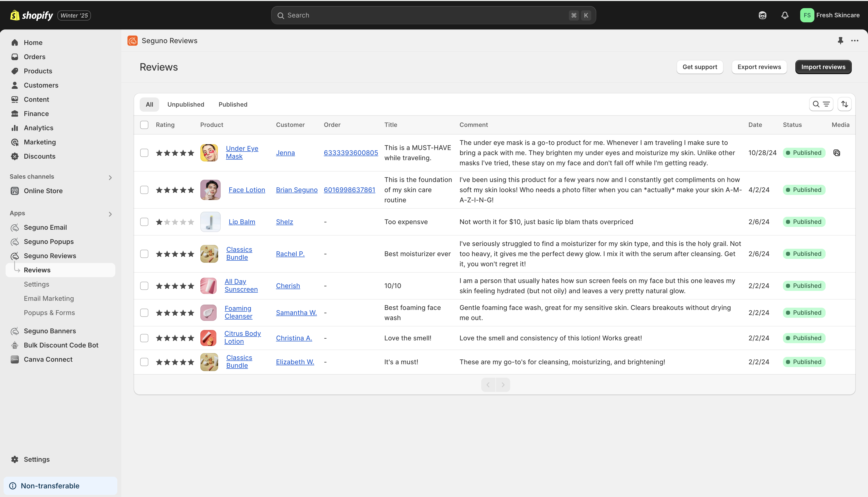Image resolution: width=868 pixels, height=497 pixels.
Task: Expand the Apps section chevron
Action: pyautogui.click(x=110, y=214)
